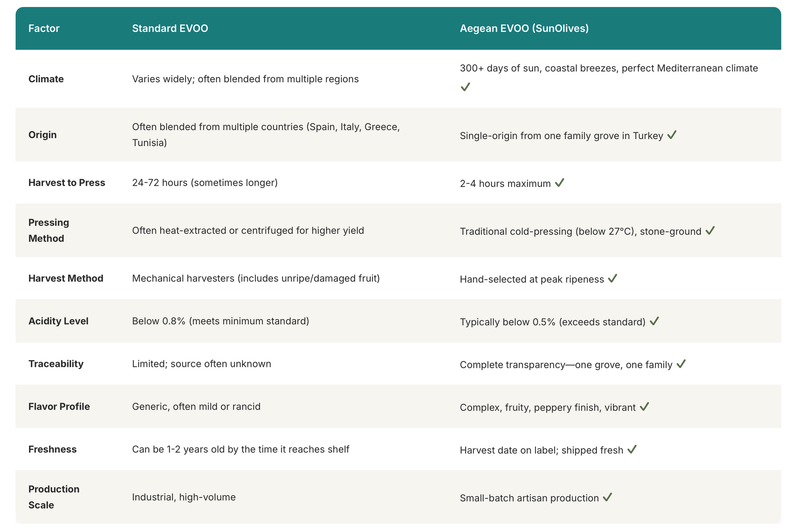Click the Standard EVOO column header

point(170,28)
